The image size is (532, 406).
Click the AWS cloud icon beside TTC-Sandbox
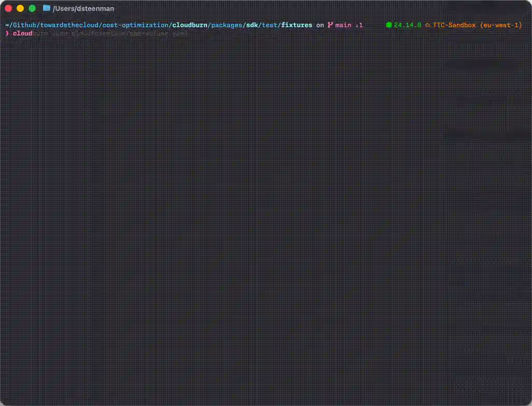coord(428,24)
